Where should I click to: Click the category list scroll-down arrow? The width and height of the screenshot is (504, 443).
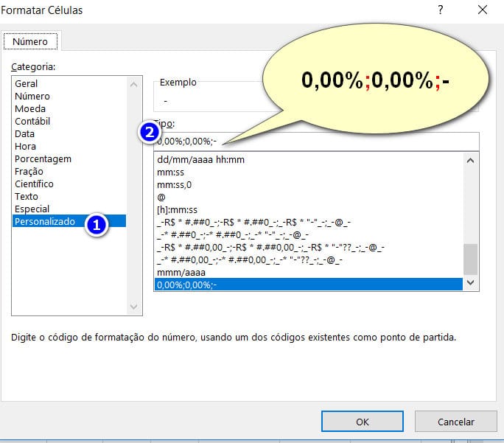tap(133, 307)
